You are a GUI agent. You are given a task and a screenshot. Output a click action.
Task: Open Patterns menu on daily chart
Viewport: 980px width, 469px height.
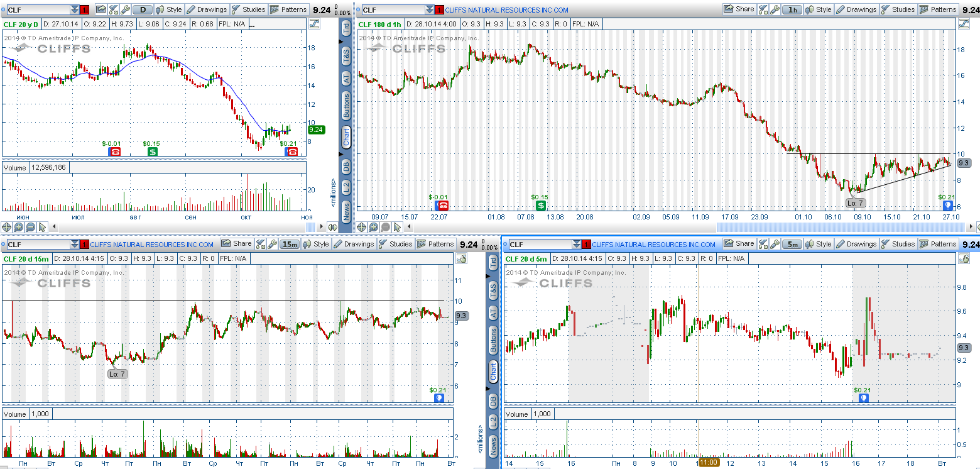click(288, 9)
